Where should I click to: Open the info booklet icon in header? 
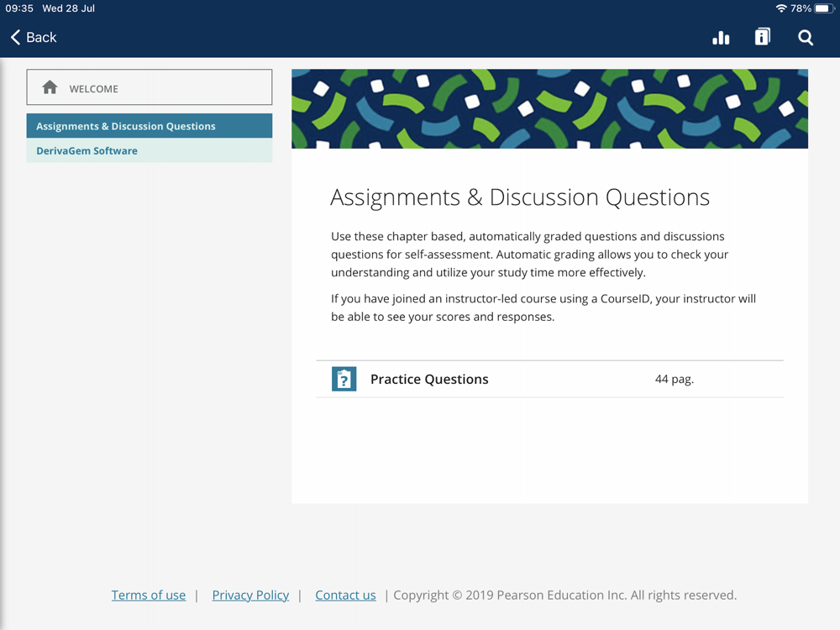[x=763, y=37]
